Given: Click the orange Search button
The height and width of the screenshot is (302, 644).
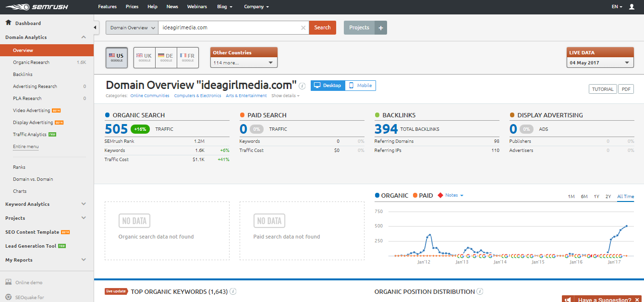Looking at the screenshot, I should [x=322, y=28].
